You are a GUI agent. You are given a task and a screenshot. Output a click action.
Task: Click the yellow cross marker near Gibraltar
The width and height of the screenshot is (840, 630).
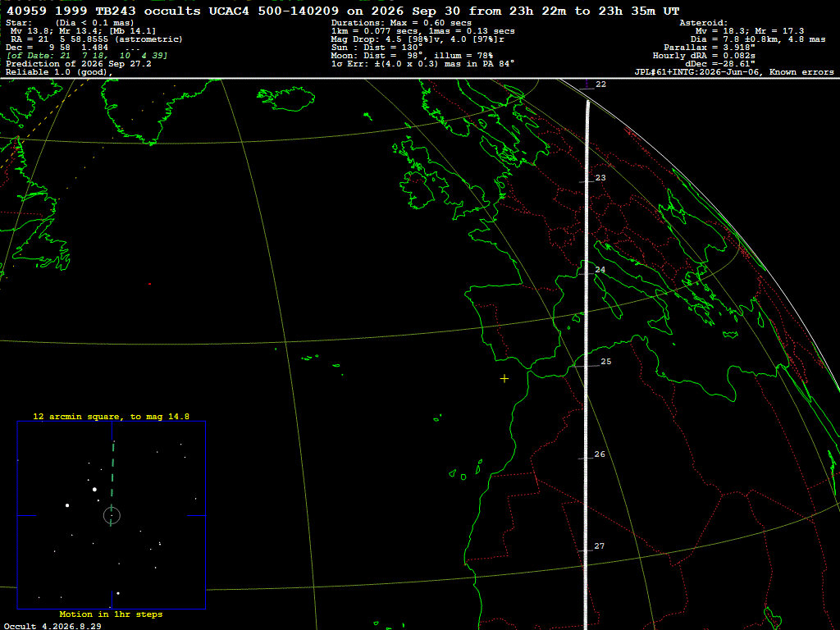click(504, 379)
